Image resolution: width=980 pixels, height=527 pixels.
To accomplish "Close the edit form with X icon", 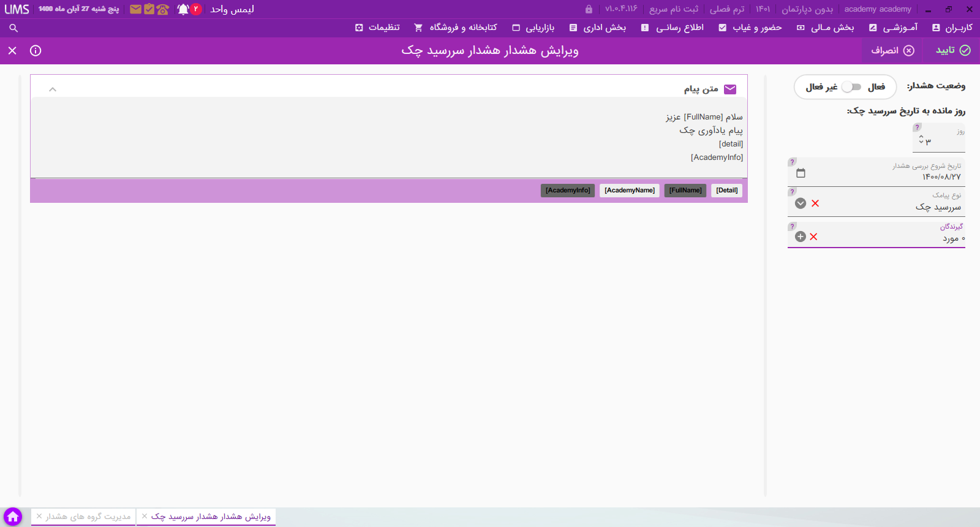I will click(x=12, y=50).
